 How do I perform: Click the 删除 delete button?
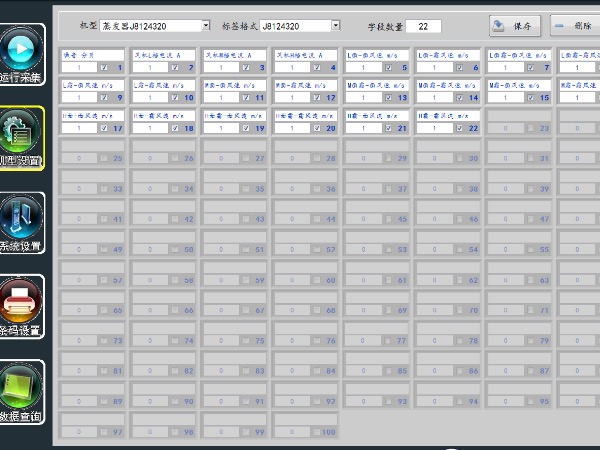(575, 26)
